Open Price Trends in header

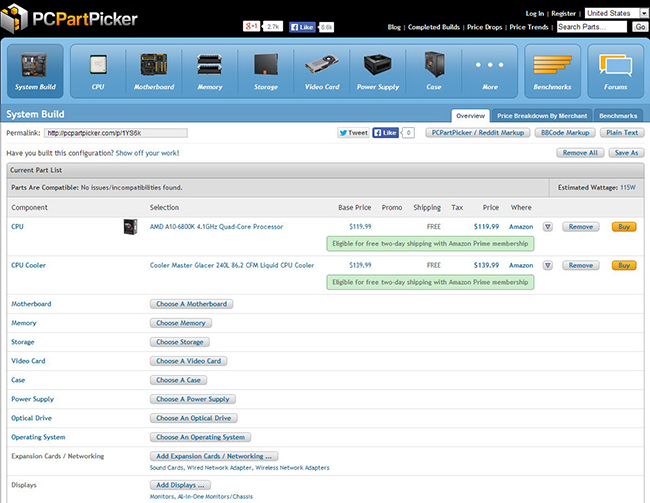[x=529, y=27]
